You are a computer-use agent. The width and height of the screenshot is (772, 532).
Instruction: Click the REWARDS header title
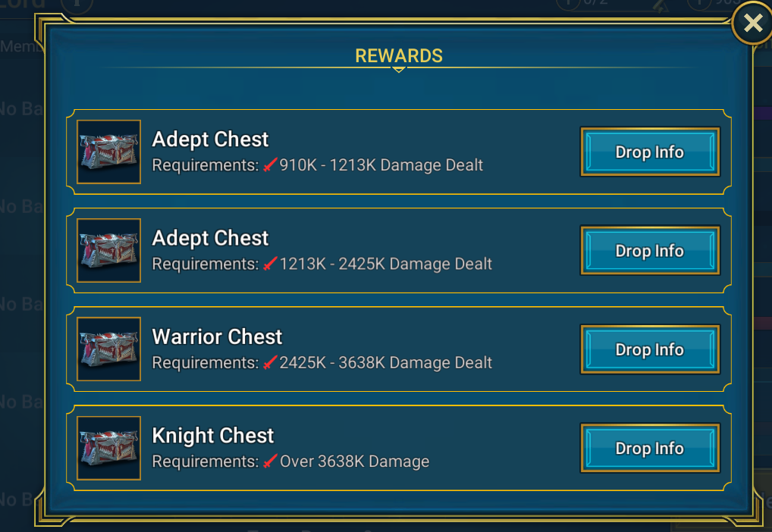pos(399,55)
